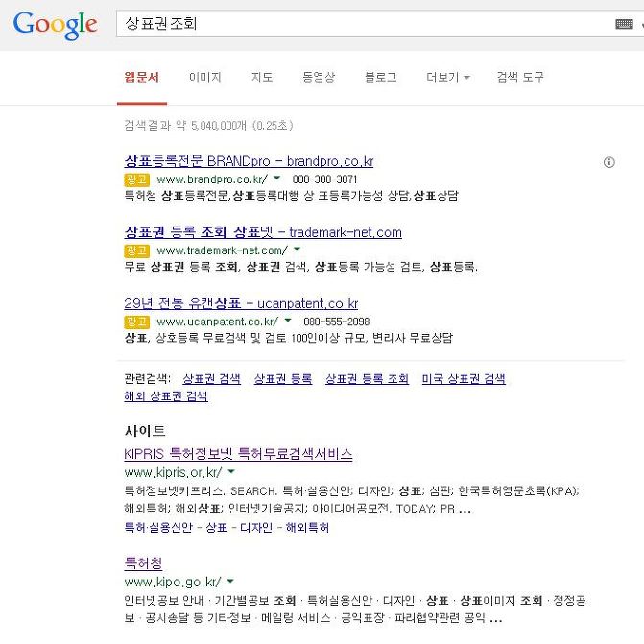The image size is (644, 644).
Task: Click the www.trademark-net.com URL text
Action: click(x=223, y=250)
